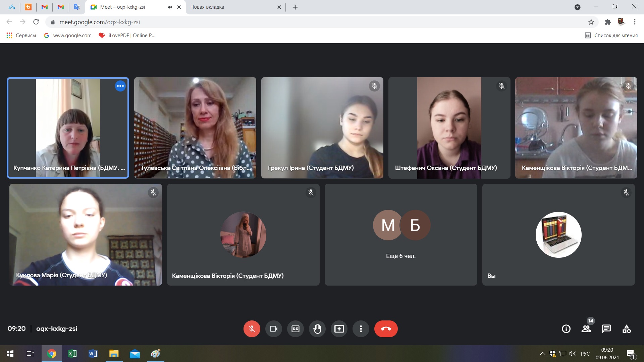Open the Windows Start menu
This screenshot has width=644, height=362.
click(10, 354)
